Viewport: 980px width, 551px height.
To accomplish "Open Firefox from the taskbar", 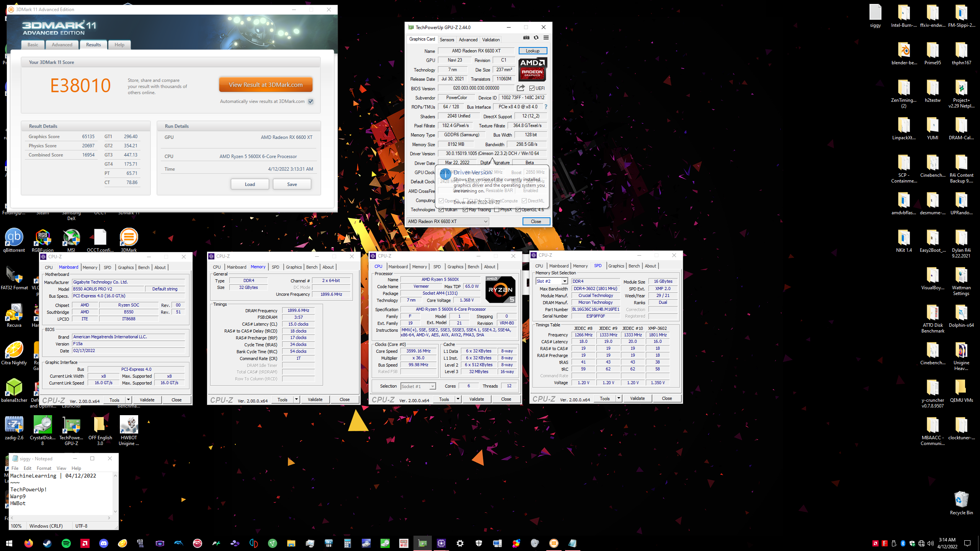I will 29,543.
